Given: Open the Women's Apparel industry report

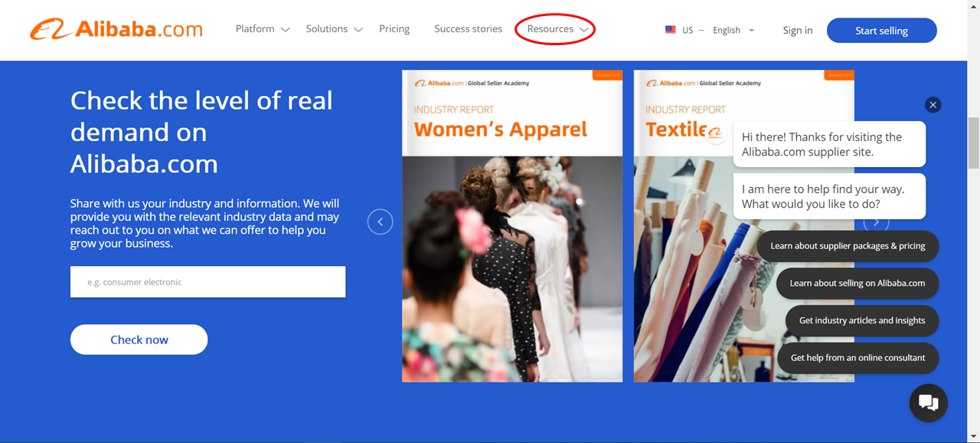Looking at the screenshot, I should (512, 226).
